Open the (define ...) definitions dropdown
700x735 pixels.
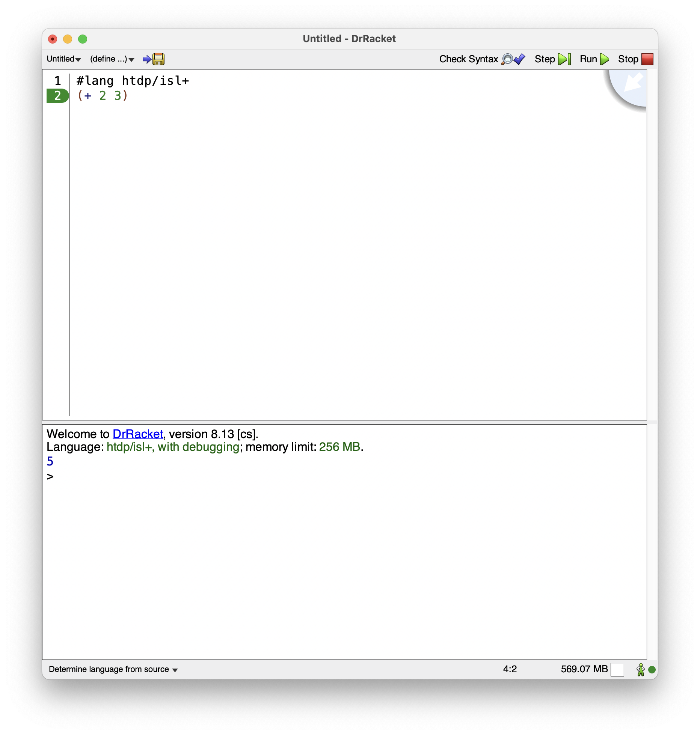112,59
